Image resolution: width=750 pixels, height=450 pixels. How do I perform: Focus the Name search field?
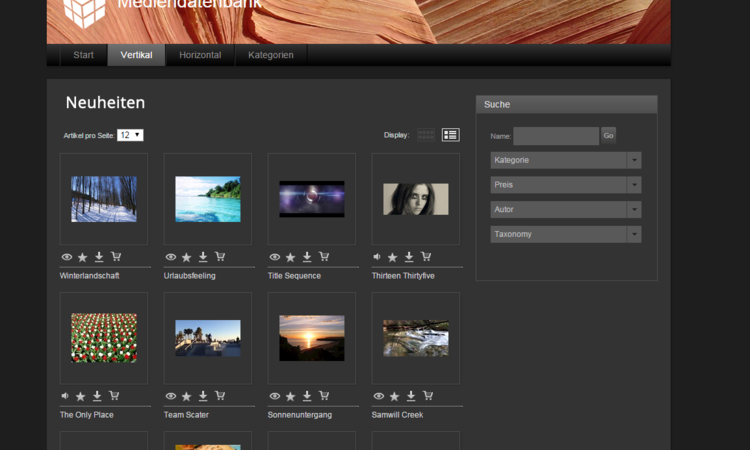pyautogui.click(x=556, y=136)
